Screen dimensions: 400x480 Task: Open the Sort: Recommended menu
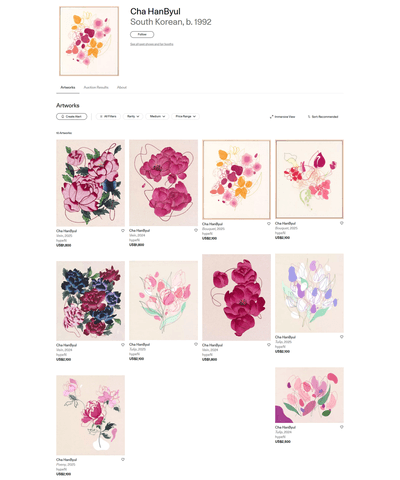click(x=323, y=117)
